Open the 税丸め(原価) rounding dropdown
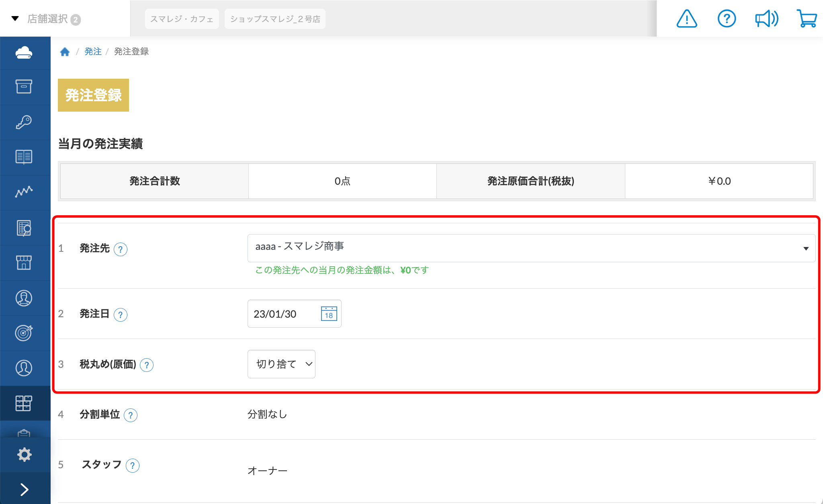The height and width of the screenshot is (504, 823). (x=281, y=364)
